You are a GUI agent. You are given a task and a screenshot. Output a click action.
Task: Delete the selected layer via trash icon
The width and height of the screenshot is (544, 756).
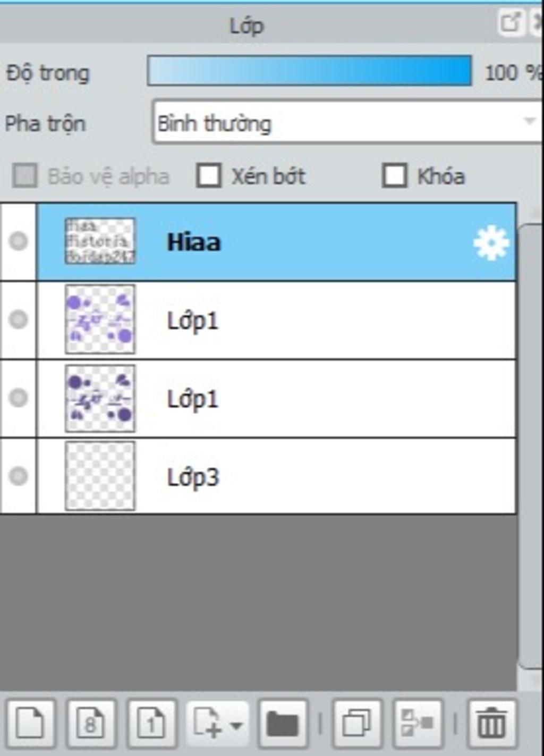(491, 724)
